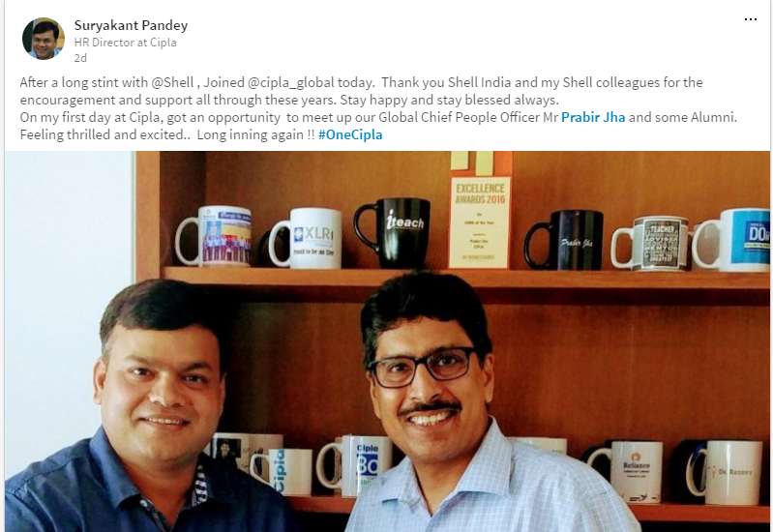The height and width of the screenshot is (532, 773).
Task: Click the blue 'DO' mug at right edge
Action: 731,240
